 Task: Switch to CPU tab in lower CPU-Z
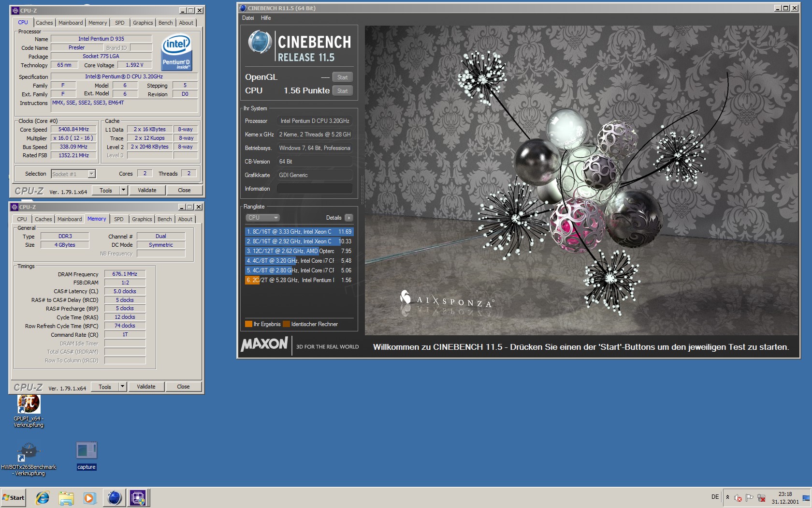coord(22,219)
